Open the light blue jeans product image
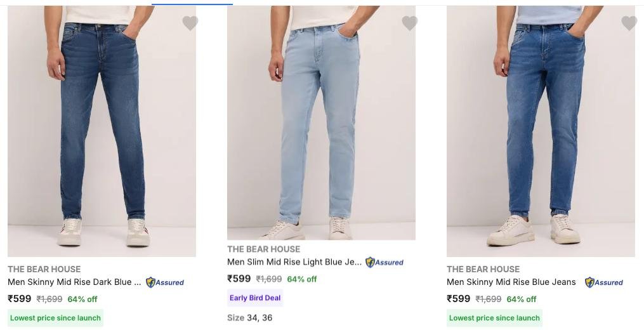The height and width of the screenshot is (330, 644). pyautogui.click(x=321, y=122)
